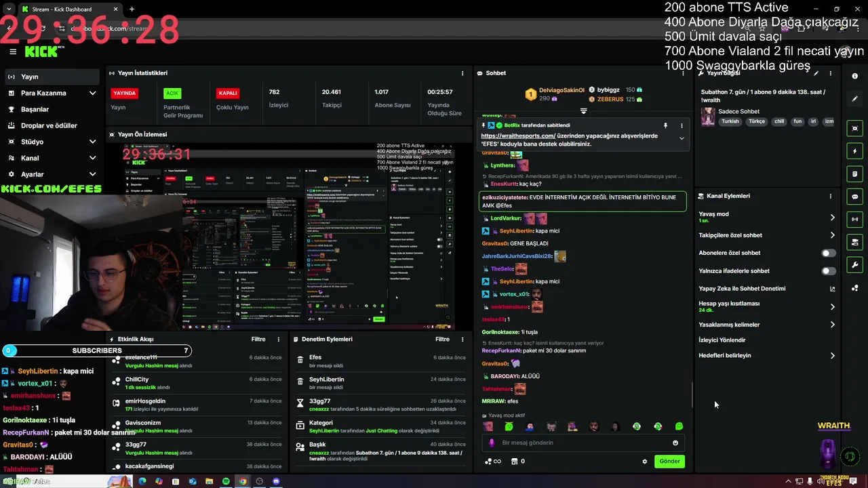
Task: Click the purple microphone icon in the message box
Action: [x=492, y=443]
